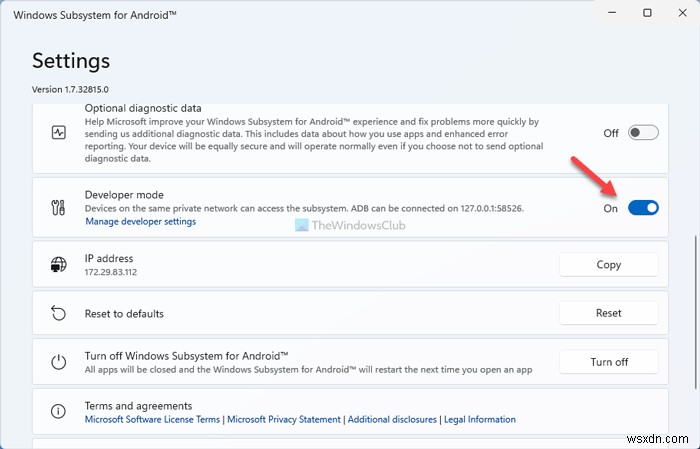Turn on Optional diagnostic data toggle
Image resolution: width=700 pixels, height=449 pixels.
(644, 132)
